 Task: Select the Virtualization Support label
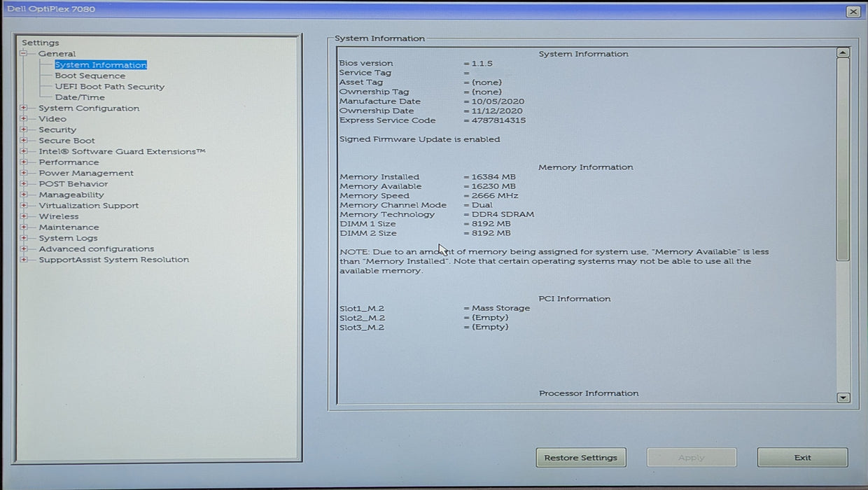coord(89,206)
